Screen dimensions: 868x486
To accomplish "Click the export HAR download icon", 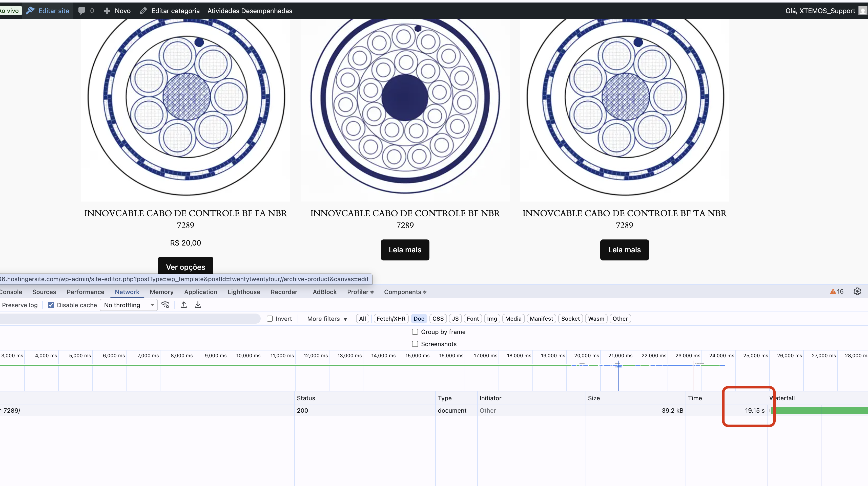I will pos(198,305).
